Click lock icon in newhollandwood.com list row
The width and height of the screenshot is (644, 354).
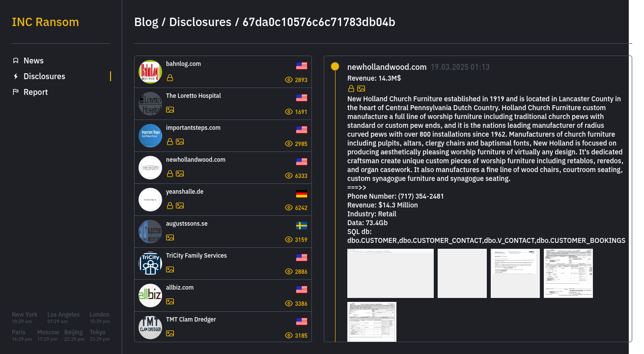click(x=170, y=174)
